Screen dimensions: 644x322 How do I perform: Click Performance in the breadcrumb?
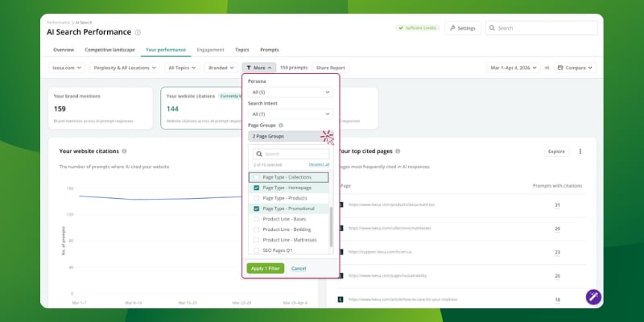click(x=58, y=23)
